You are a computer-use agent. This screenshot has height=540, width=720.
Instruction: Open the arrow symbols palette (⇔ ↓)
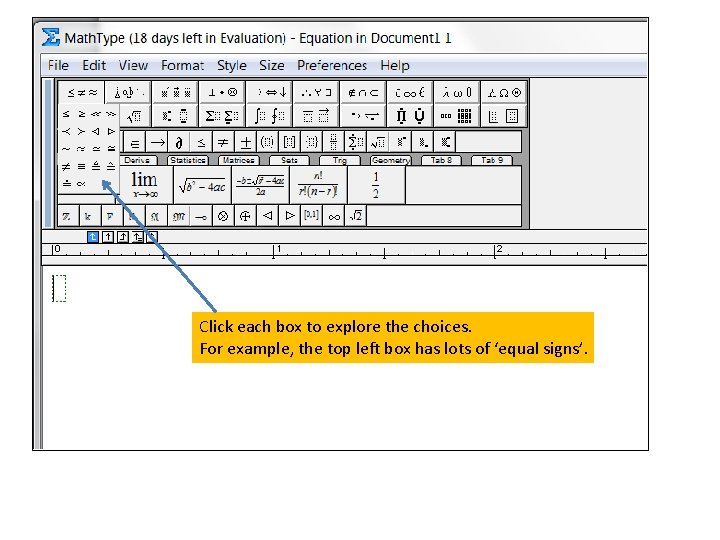(269, 92)
